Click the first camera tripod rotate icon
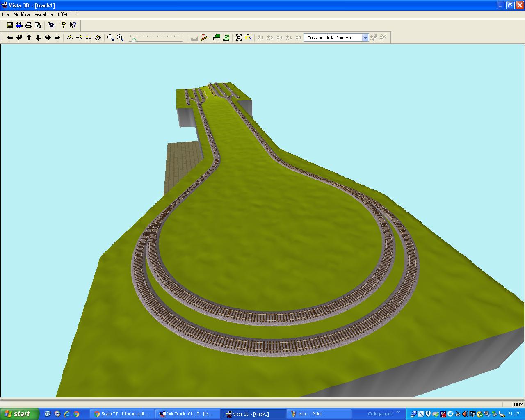The width and height of the screenshot is (525, 420). [x=70, y=37]
